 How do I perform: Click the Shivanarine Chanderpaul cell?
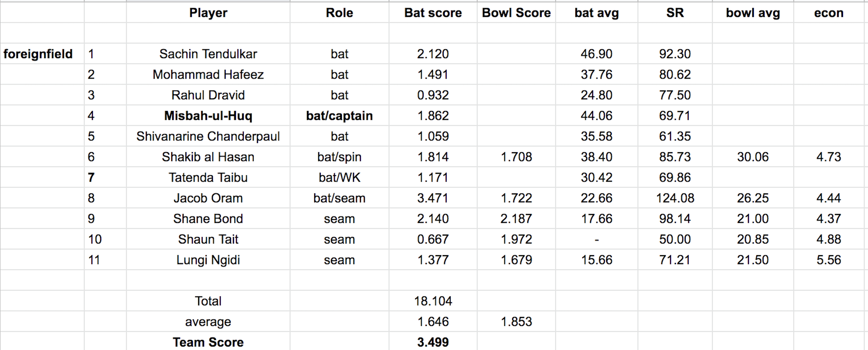208,136
